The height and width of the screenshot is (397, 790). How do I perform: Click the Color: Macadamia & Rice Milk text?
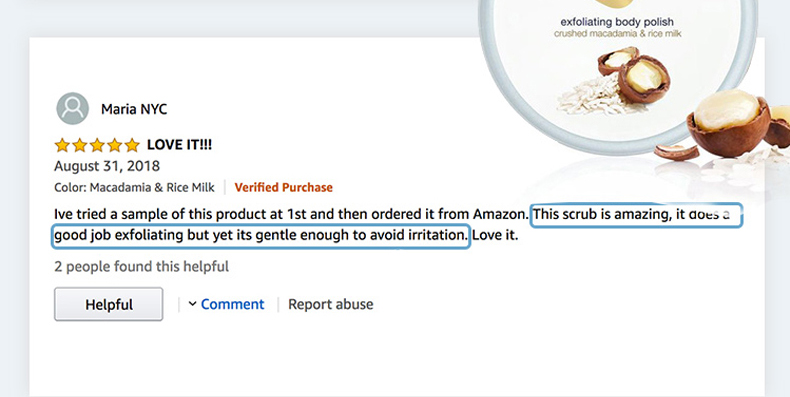pos(135,187)
